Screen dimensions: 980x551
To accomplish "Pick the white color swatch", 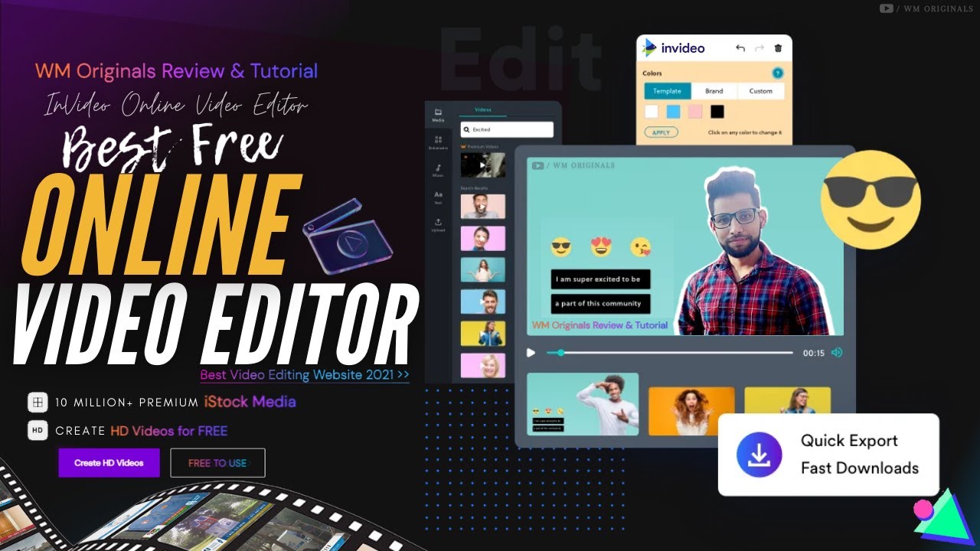I will [x=652, y=112].
